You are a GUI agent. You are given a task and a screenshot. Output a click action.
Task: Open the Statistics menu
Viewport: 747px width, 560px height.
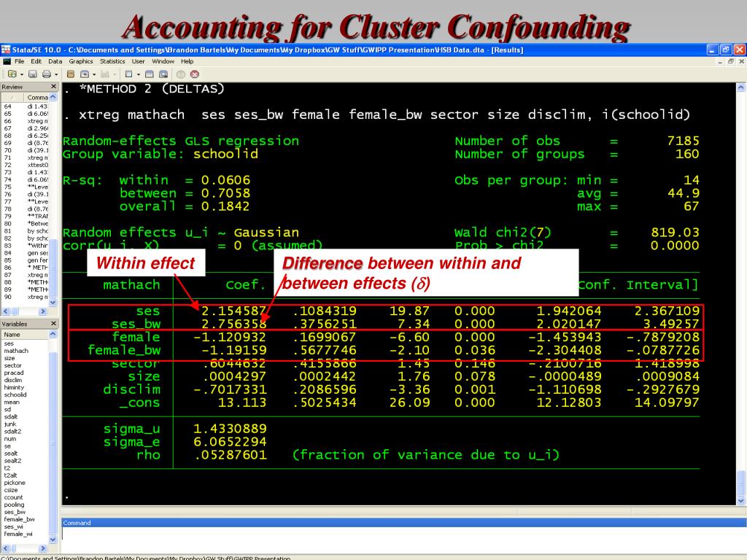pyautogui.click(x=112, y=61)
